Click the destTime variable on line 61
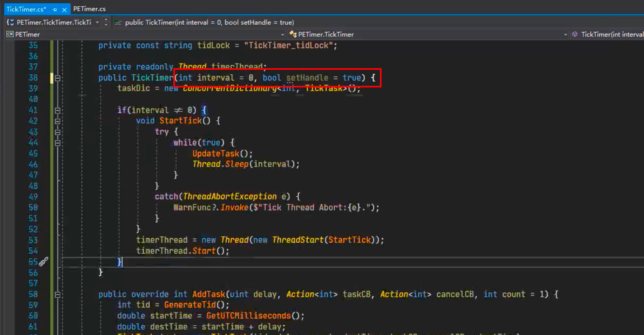 tap(168, 327)
